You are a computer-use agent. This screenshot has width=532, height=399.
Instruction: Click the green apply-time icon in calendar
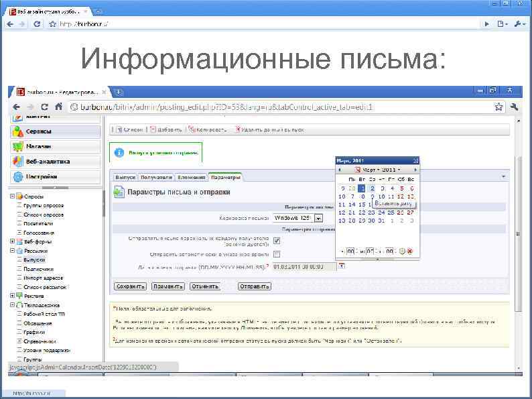click(402, 251)
